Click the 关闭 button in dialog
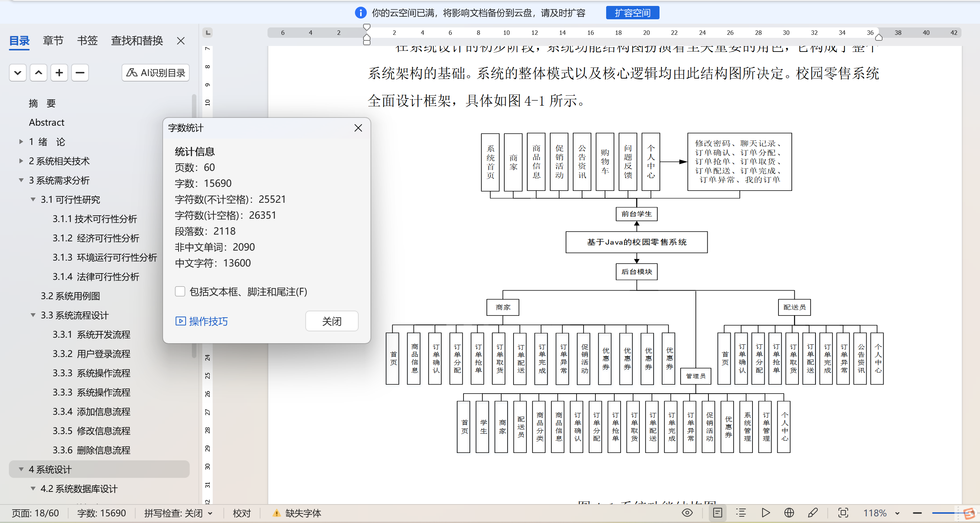The width and height of the screenshot is (980, 523). pyautogui.click(x=331, y=321)
